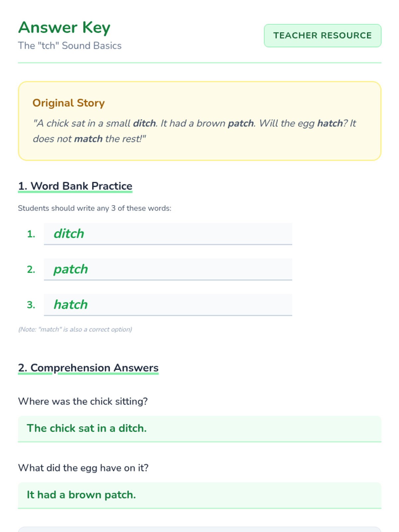The height and width of the screenshot is (532, 399).
Task: Click bold word "ditch" in the story
Action: (x=144, y=123)
